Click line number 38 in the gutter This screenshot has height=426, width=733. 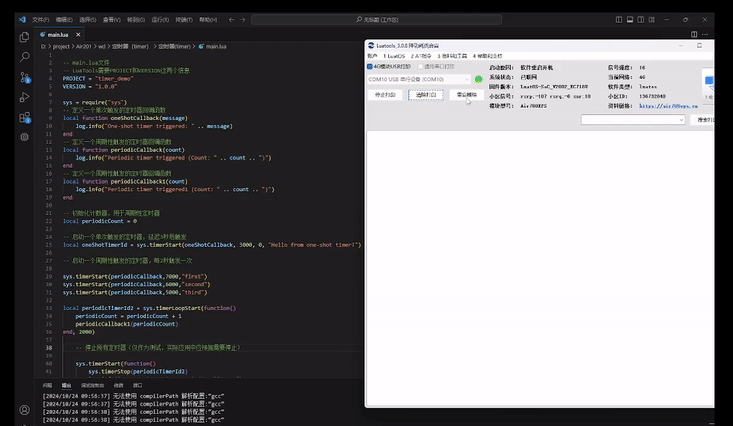click(x=49, y=348)
